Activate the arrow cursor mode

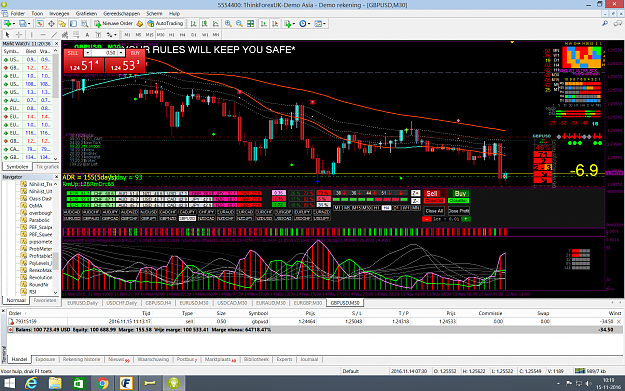[x=7, y=35]
